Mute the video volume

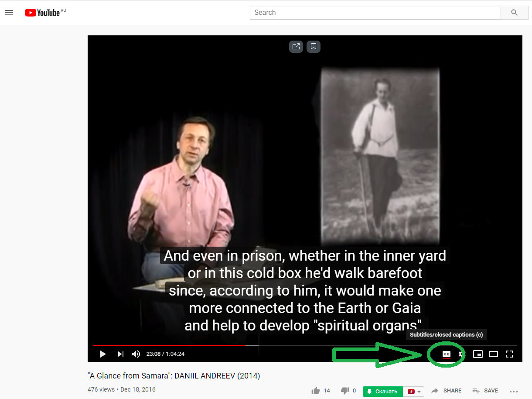click(x=136, y=354)
